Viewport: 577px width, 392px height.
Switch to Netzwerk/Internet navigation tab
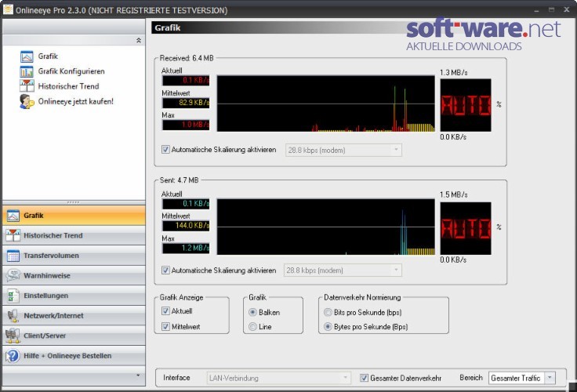(74, 316)
